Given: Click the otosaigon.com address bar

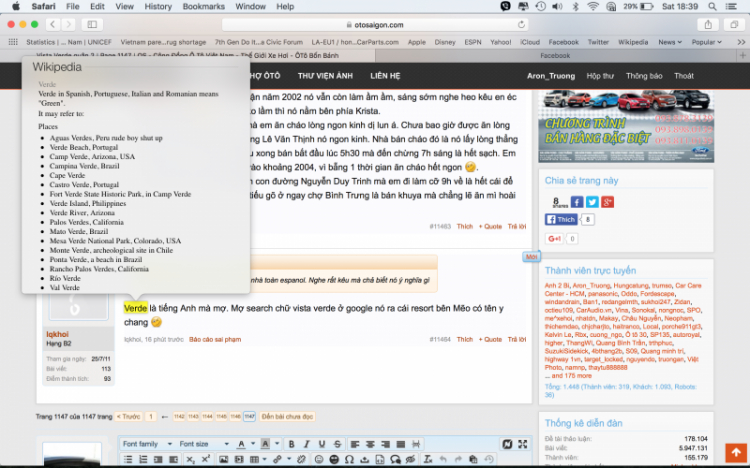Looking at the screenshot, I should pyautogui.click(x=375, y=24).
